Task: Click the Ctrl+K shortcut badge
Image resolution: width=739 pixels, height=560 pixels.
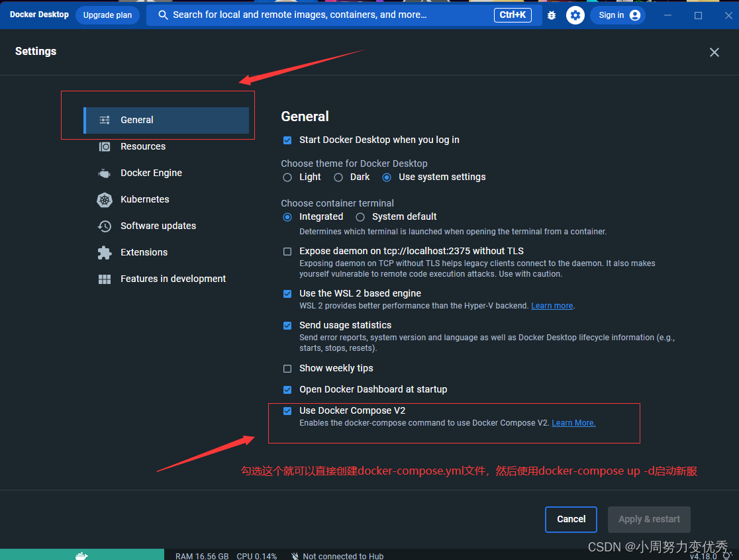Action: (x=513, y=15)
